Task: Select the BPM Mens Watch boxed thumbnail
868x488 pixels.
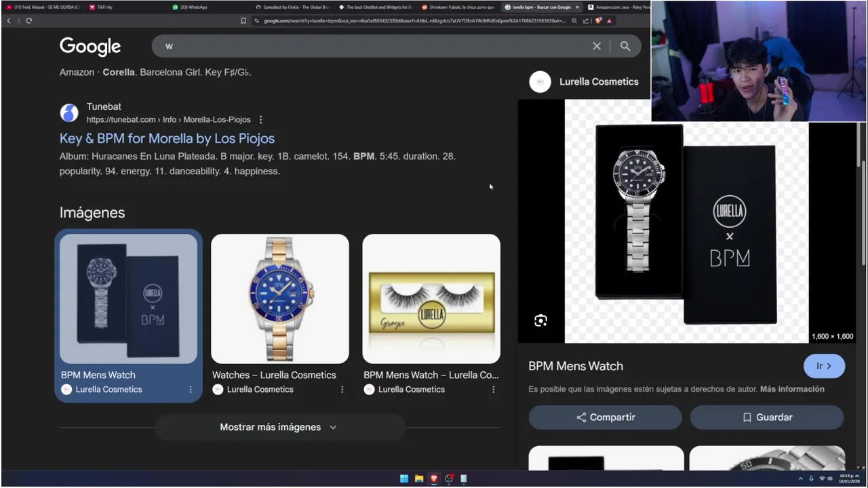Action: 128,299
